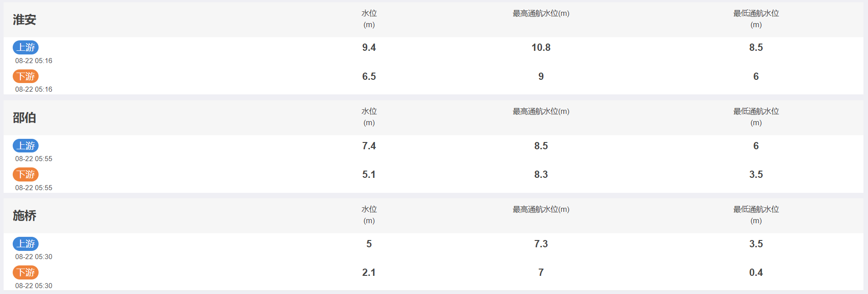This screenshot has width=868, height=294.
Task: Click 施桥 section 最低通航水位 column header
Action: [x=756, y=215]
